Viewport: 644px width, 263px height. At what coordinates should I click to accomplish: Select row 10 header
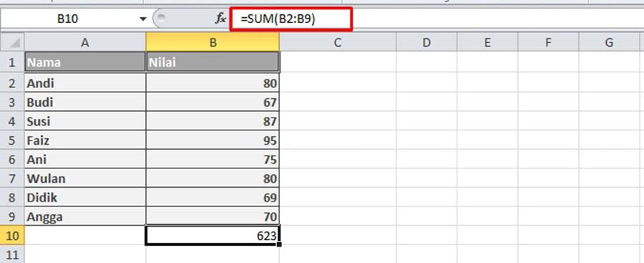(12, 236)
